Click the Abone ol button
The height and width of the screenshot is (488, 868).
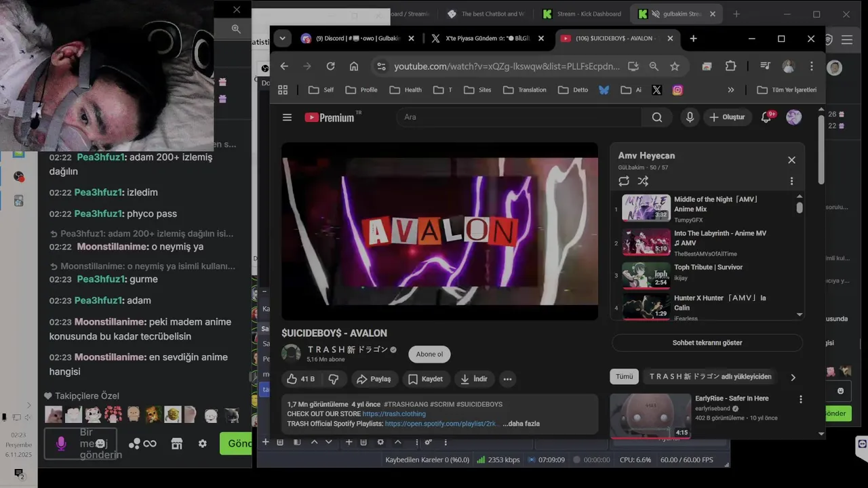(x=429, y=354)
